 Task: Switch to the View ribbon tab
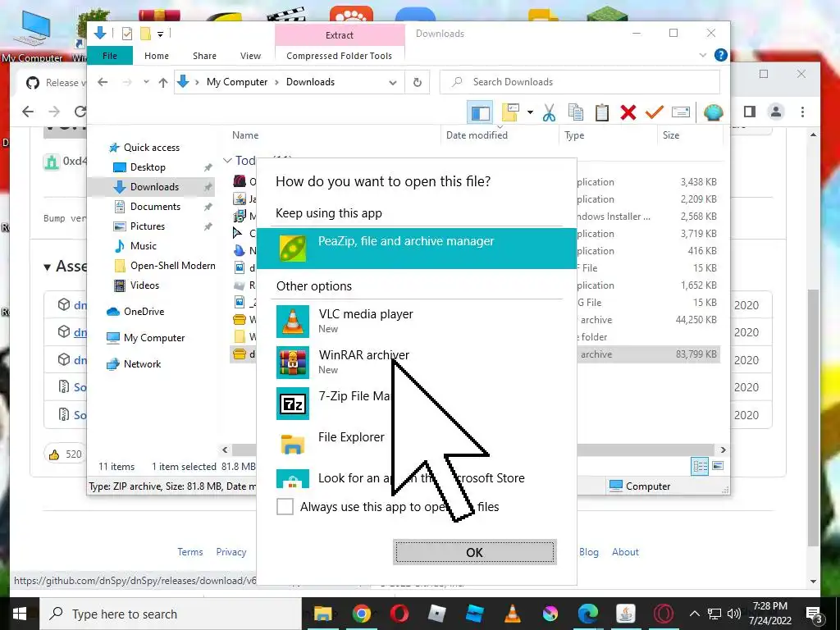tap(250, 56)
